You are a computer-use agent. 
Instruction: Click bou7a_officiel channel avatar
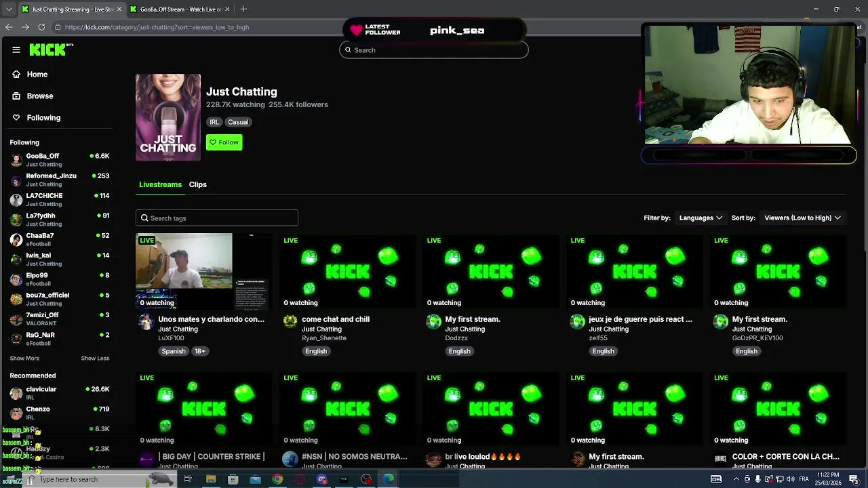tap(16, 299)
